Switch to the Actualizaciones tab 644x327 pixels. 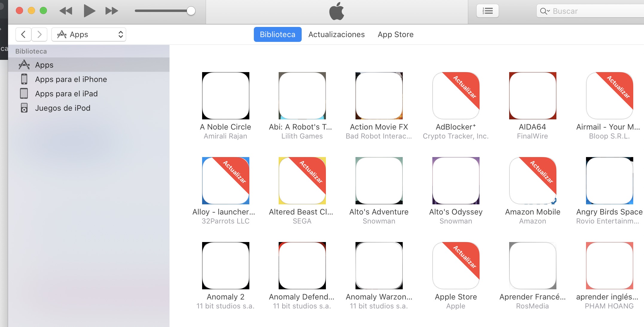[336, 34]
